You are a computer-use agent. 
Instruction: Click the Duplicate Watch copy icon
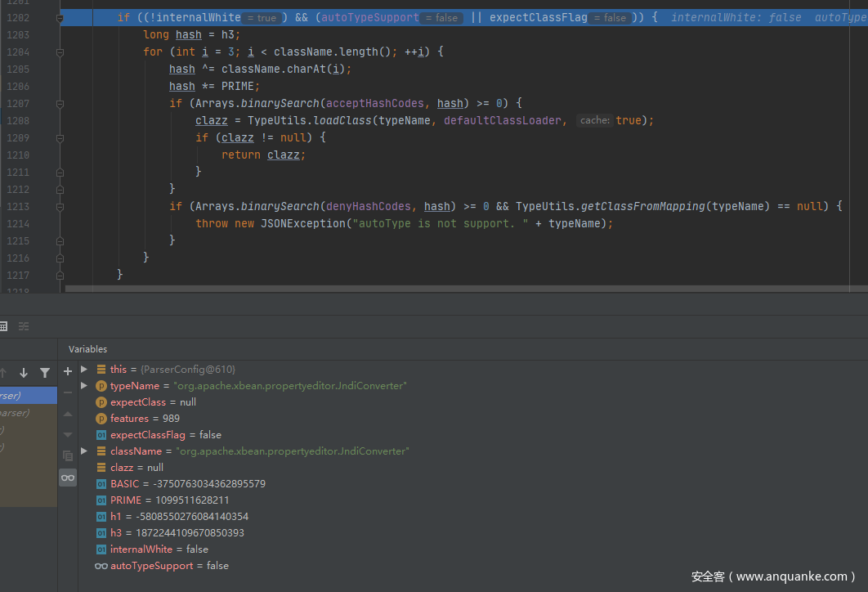[x=68, y=455]
